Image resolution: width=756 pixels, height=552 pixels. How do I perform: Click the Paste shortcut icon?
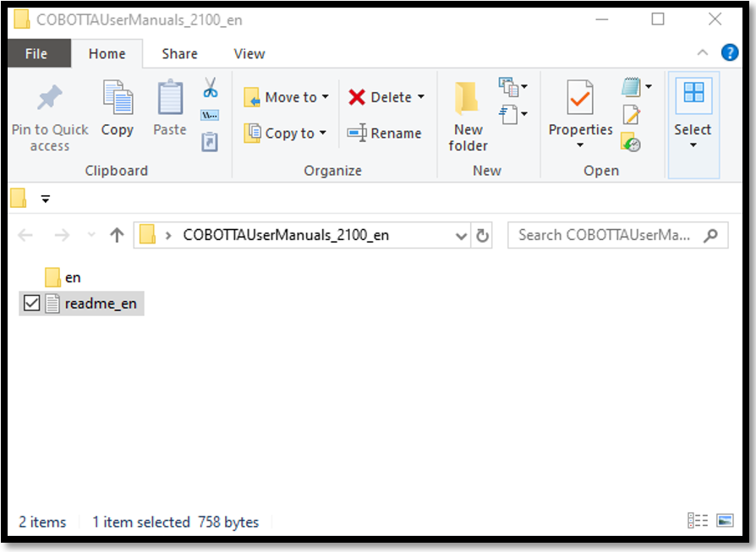click(210, 142)
